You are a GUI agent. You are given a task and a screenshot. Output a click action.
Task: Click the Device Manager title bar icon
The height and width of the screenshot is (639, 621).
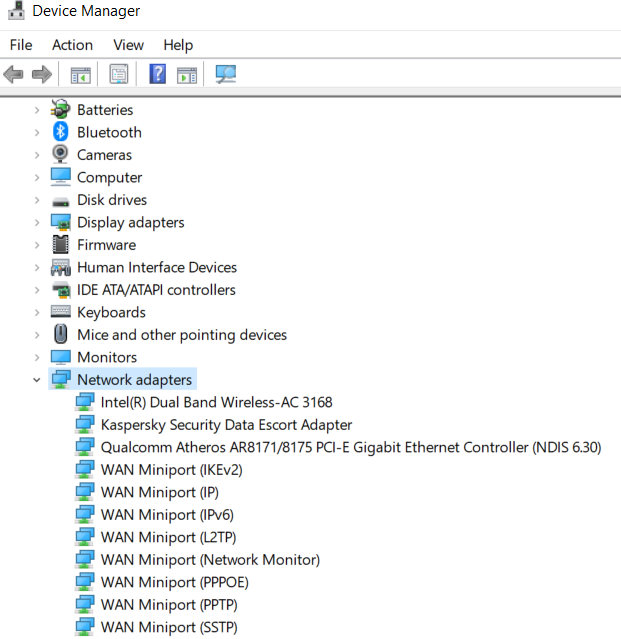[x=16, y=10]
